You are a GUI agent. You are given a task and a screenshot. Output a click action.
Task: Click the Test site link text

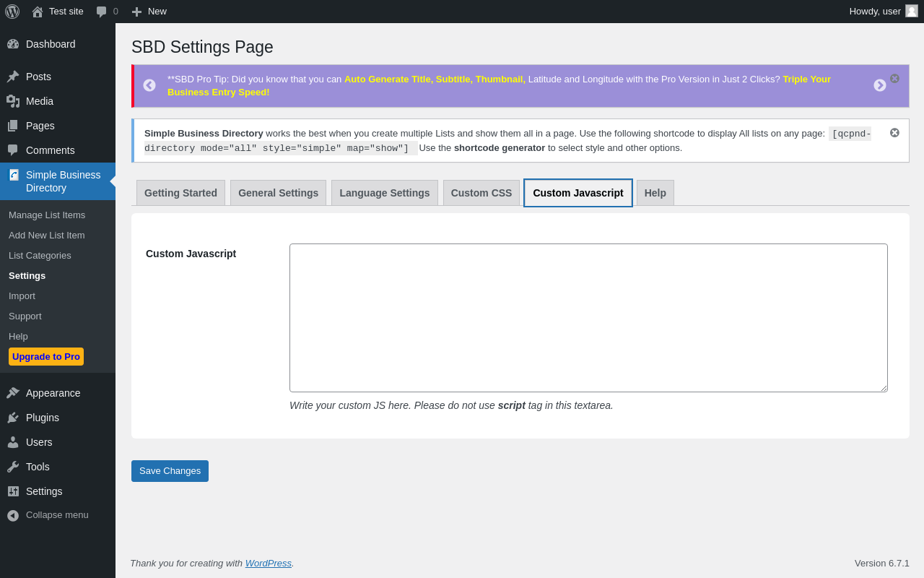click(x=66, y=11)
